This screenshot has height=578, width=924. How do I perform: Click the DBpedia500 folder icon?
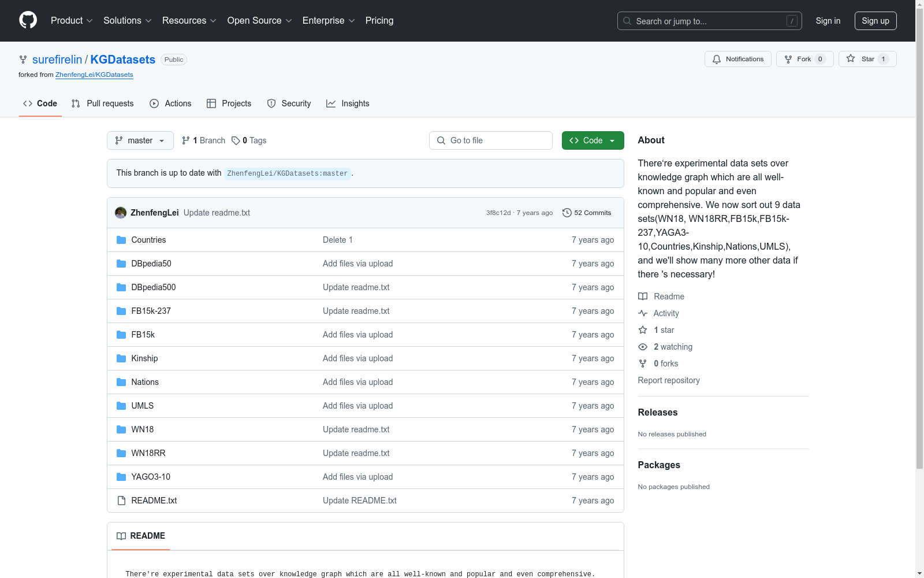(121, 287)
